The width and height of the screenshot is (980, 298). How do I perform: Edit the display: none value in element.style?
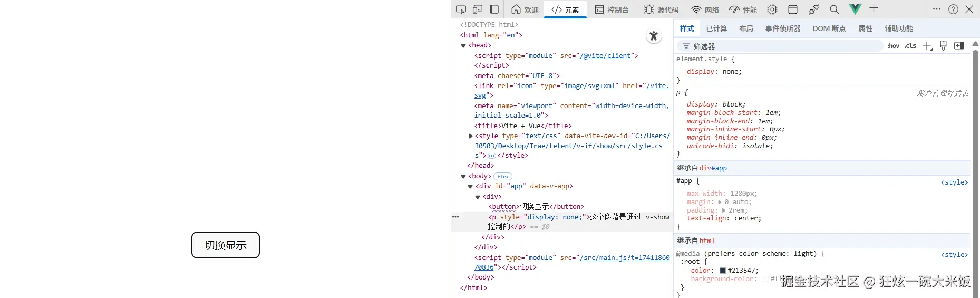pyautogui.click(x=731, y=72)
